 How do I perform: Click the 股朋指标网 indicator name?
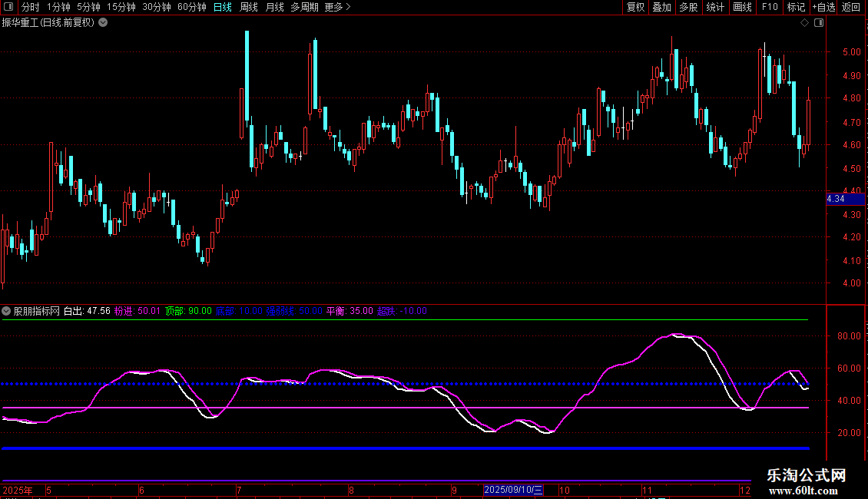click(x=37, y=311)
